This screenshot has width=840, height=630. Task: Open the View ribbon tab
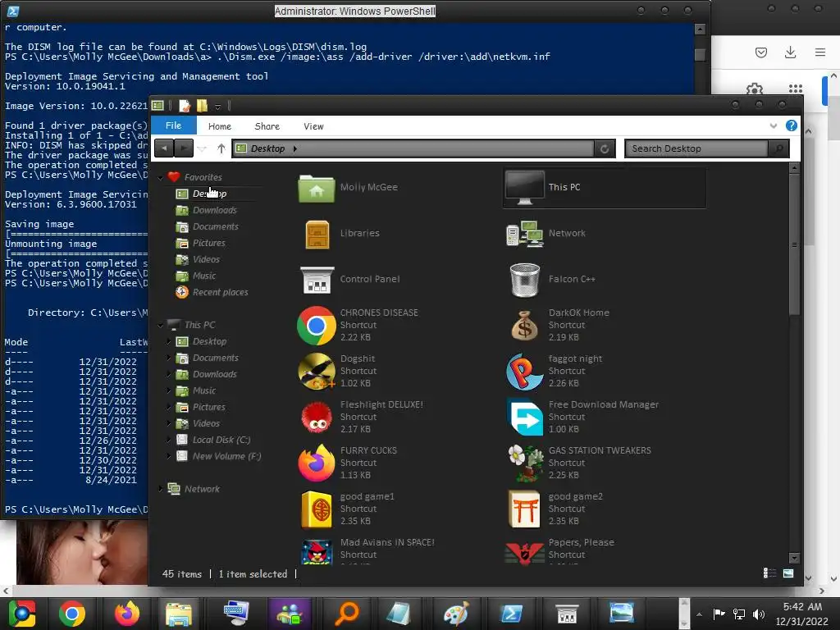pyautogui.click(x=313, y=126)
